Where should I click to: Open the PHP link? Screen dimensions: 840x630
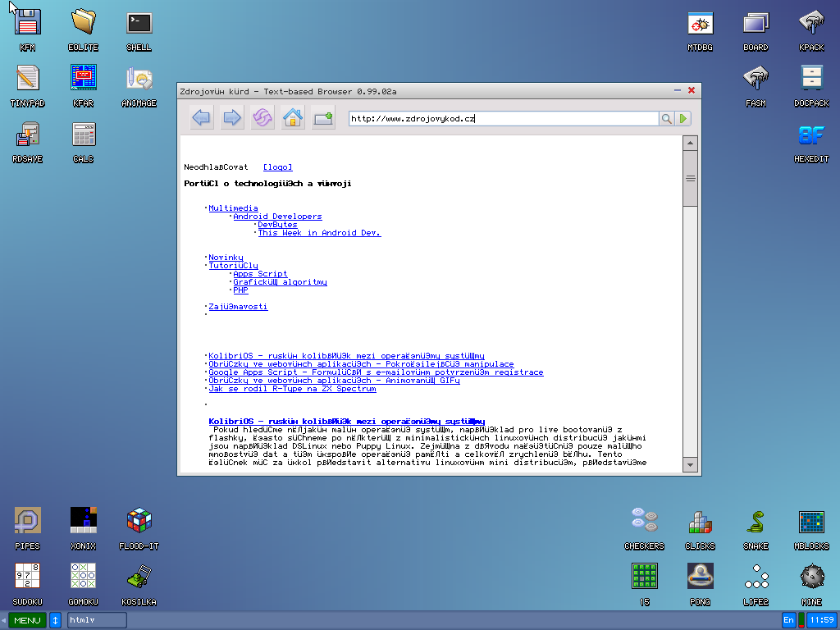pos(240,290)
